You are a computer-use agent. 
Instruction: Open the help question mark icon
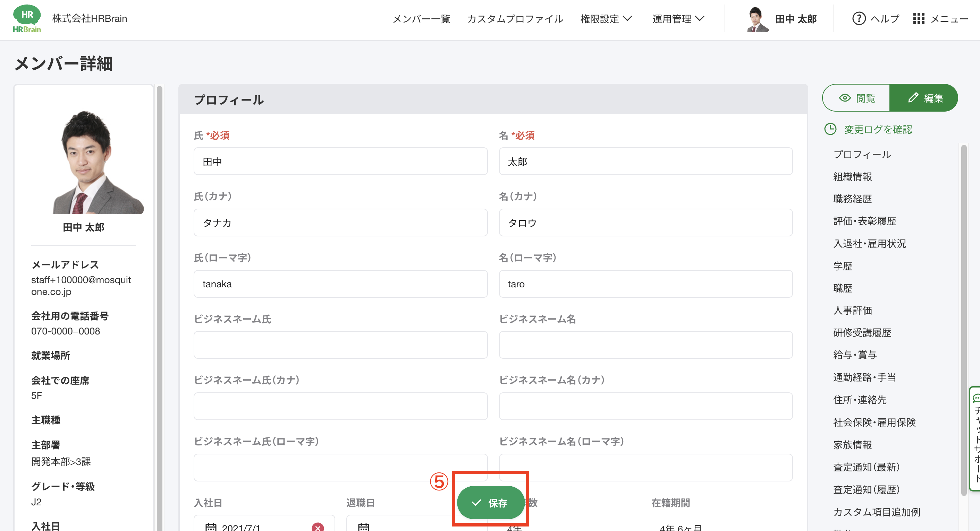859,19
